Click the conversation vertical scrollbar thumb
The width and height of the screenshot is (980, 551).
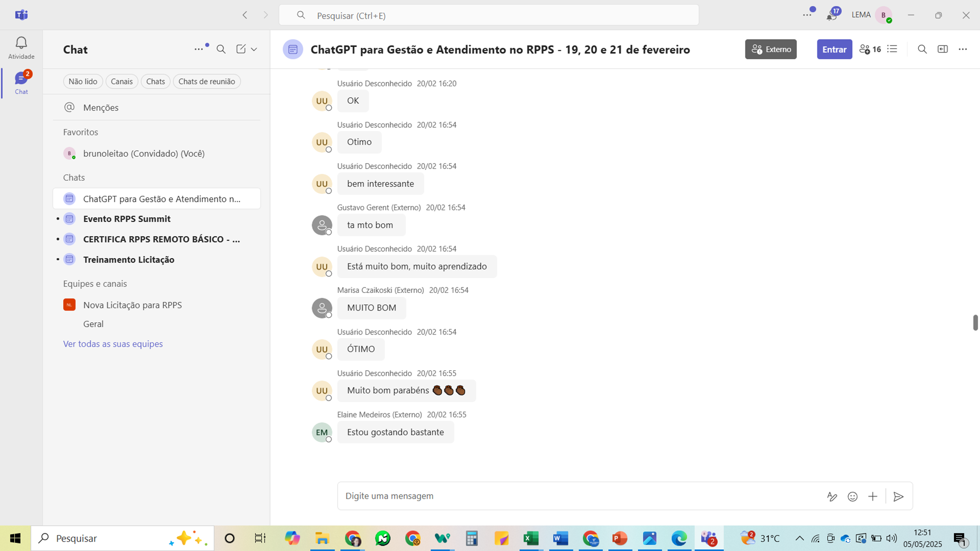975,323
